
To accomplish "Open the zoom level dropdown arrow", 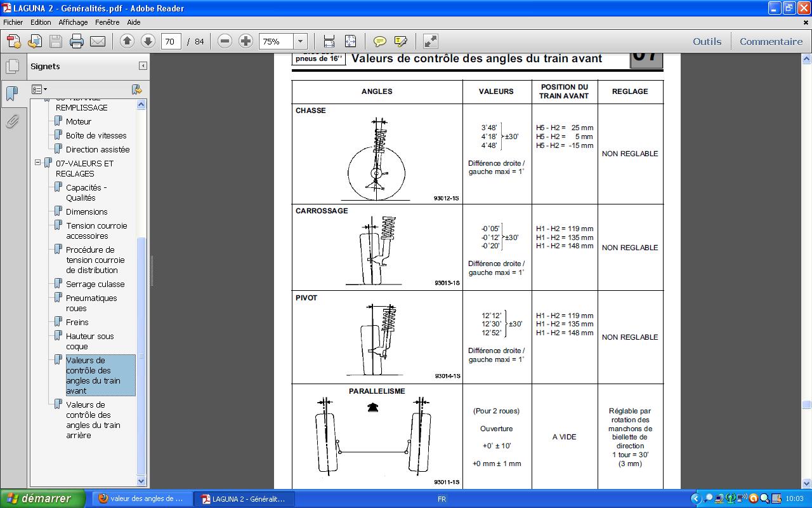I will (x=300, y=41).
